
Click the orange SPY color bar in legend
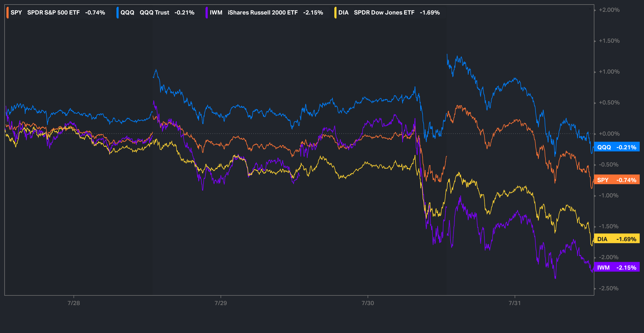tap(8, 13)
